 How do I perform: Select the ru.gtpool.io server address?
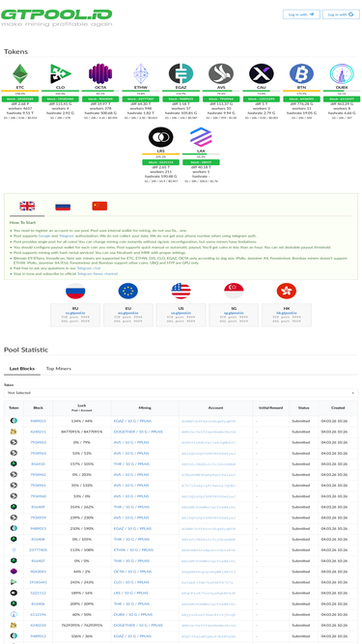[75, 313]
